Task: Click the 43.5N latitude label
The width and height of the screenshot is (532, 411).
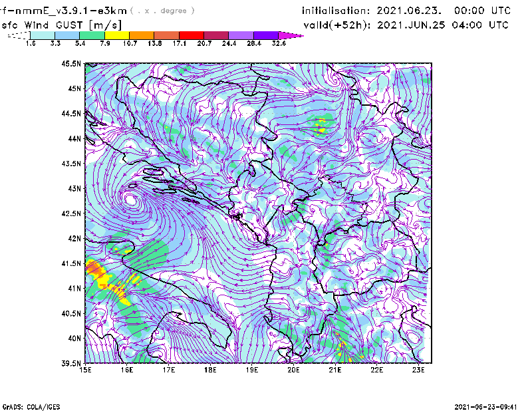Action: pyautogui.click(x=71, y=164)
